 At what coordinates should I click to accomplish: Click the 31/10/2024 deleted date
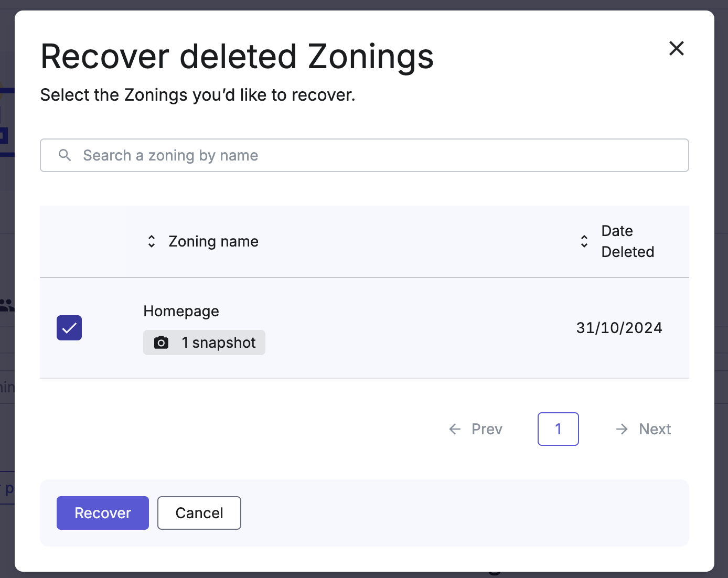pyautogui.click(x=619, y=328)
